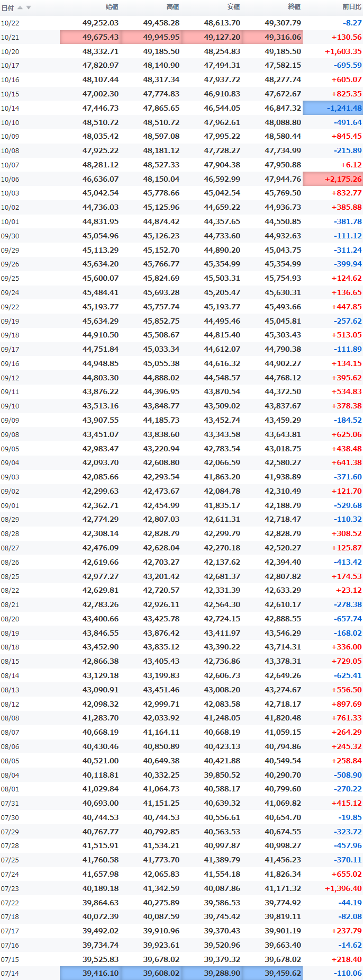This screenshot has height=980, width=363.
Task: Select the closing value 41,069.82
Action: point(283,803)
